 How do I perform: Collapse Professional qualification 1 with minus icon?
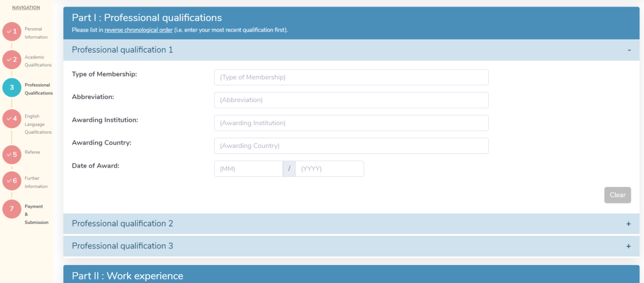point(628,50)
